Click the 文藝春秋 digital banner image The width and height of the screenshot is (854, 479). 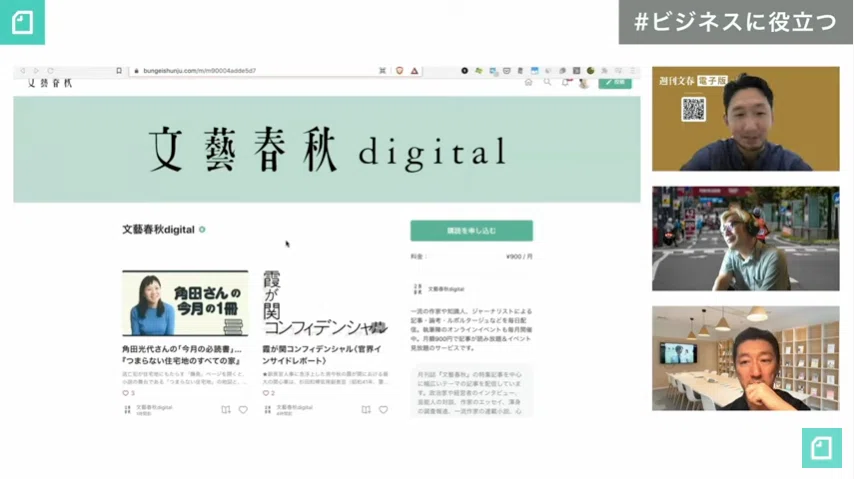coord(327,149)
